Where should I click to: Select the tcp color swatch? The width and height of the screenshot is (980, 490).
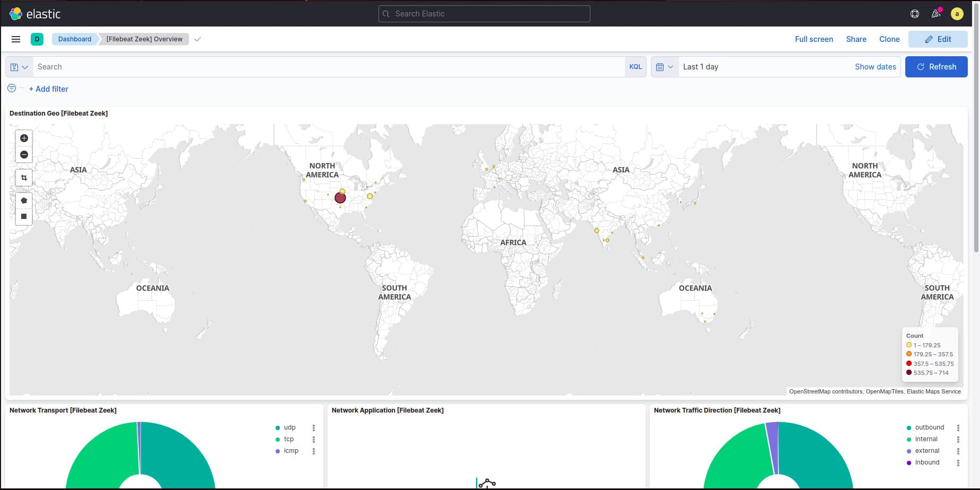pos(278,439)
